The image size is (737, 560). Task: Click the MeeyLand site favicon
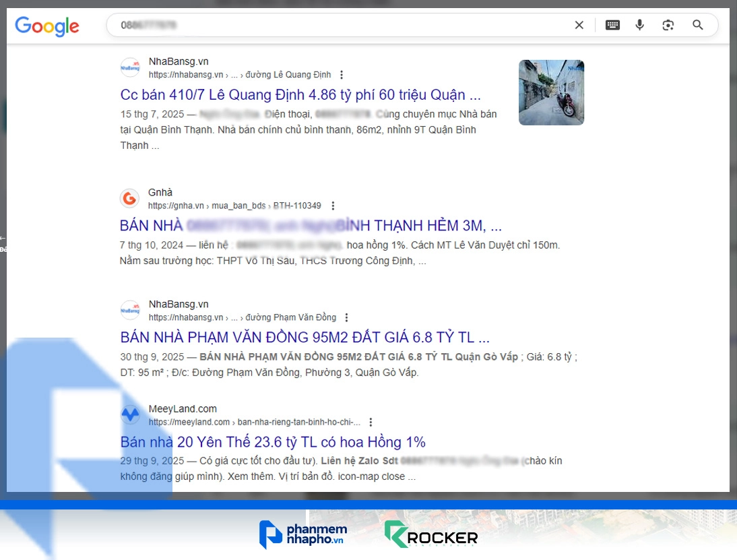130,415
